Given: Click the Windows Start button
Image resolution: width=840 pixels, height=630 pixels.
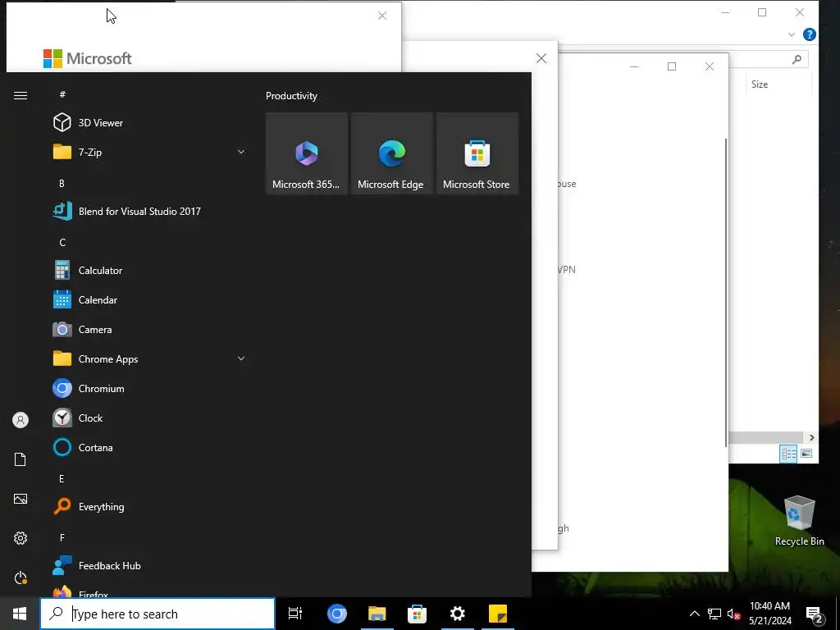Looking at the screenshot, I should pyautogui.click(x=20, y=614).
